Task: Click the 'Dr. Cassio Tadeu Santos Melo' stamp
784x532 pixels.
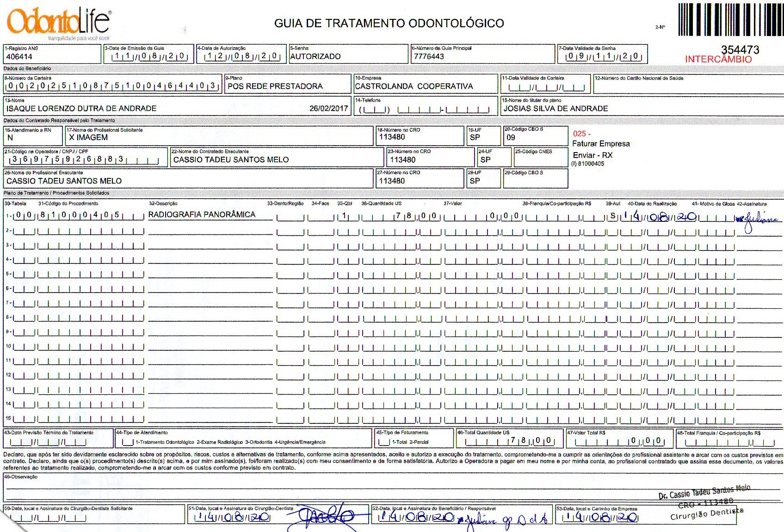Action: (x=704, y=502)
